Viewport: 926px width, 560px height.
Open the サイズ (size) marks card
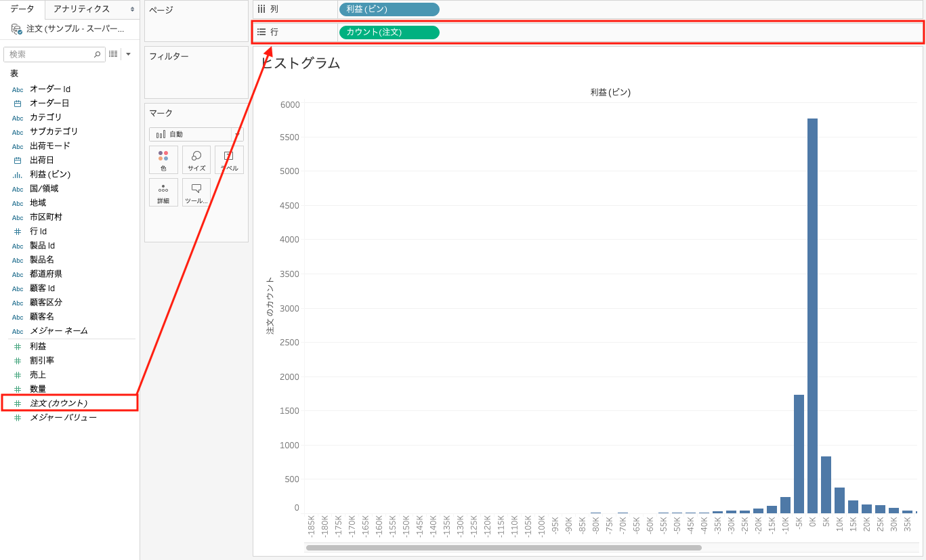[x=196, y=160]
